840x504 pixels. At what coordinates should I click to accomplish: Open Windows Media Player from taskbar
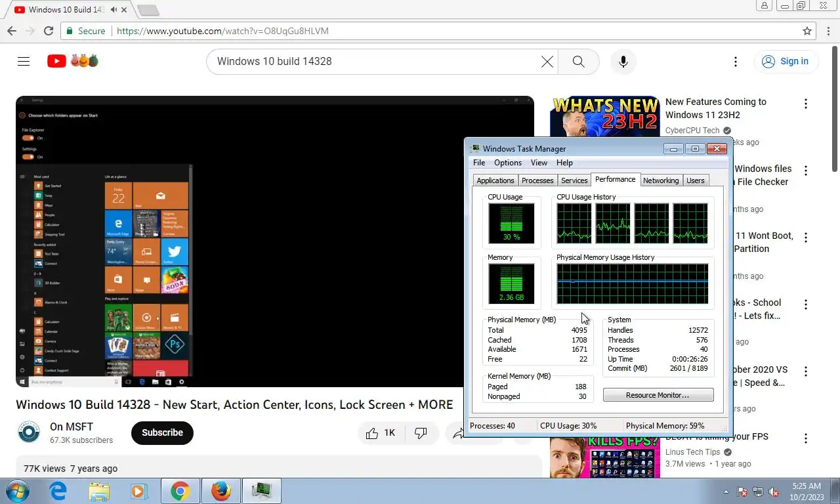tap(138, 491)
